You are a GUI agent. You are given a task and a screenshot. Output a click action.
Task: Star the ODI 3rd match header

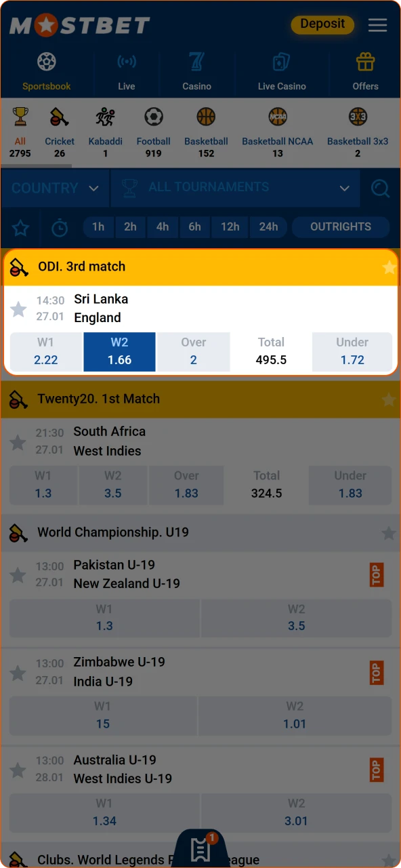click(x=389, y=267)
